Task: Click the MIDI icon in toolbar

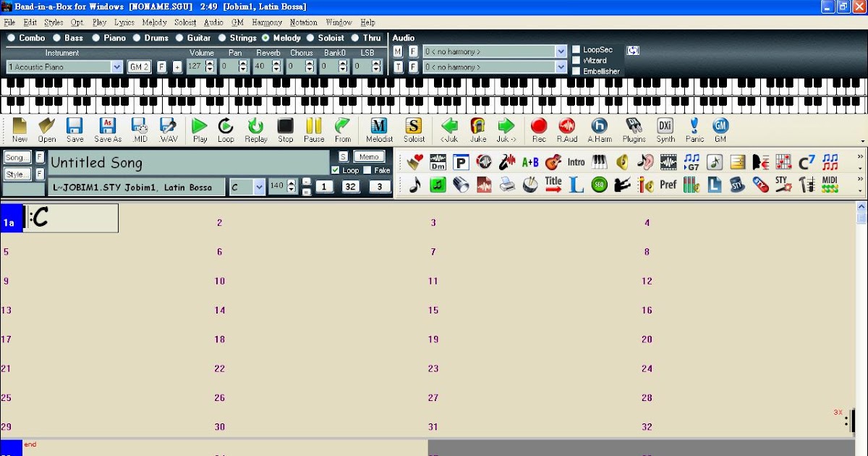Action: click(830, 185)
